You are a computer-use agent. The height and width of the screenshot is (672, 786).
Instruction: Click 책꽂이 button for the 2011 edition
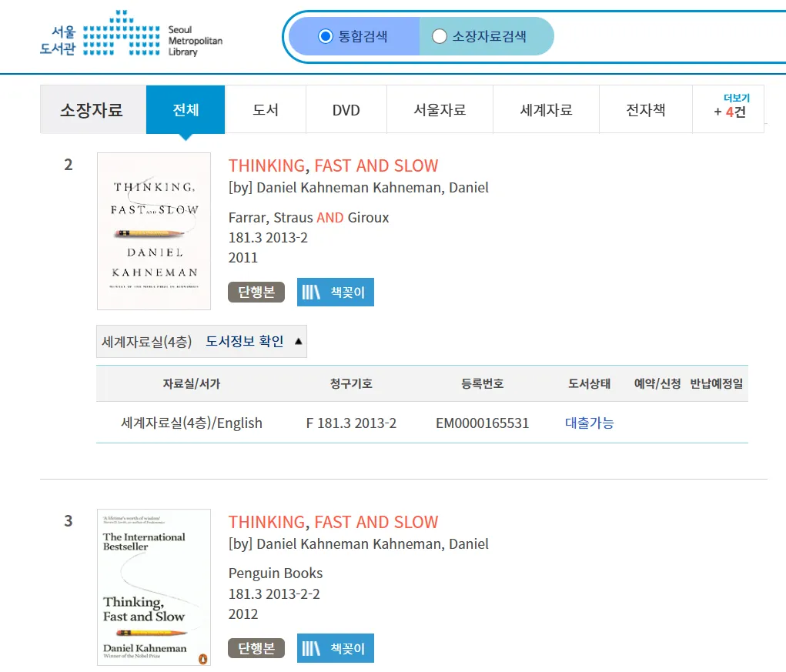point(336,293)
